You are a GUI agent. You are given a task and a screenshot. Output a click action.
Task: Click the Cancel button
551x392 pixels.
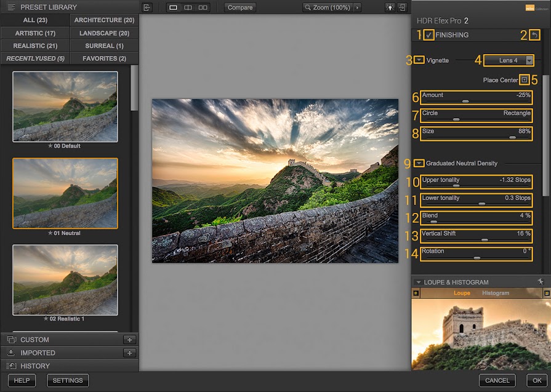497,380
